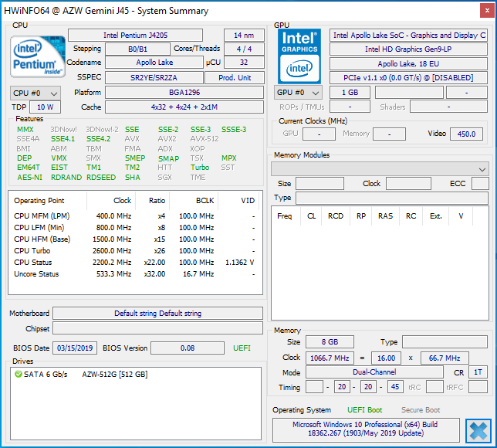Click the cache 4x32 + 4x24 + 2x1M field
The height and width of the screenshot is (448, 497).
[184, 107]
